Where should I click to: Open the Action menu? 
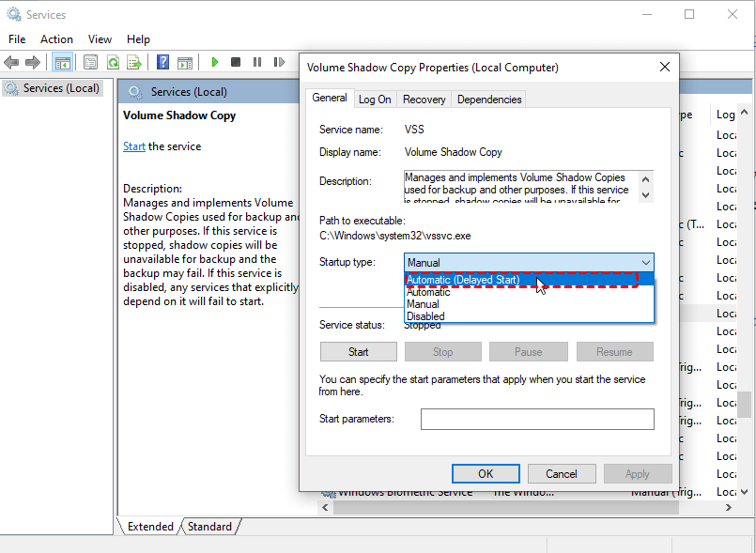56,39
